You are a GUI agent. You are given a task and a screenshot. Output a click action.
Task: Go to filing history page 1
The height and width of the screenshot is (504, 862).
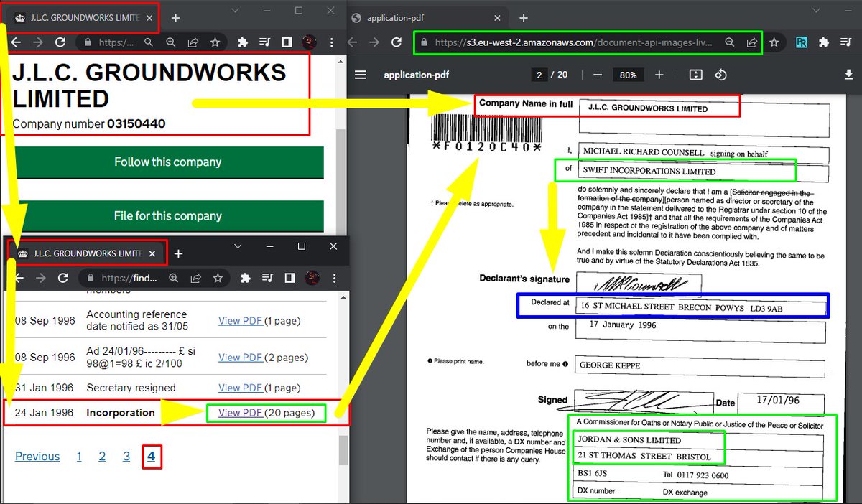point(80,457)
